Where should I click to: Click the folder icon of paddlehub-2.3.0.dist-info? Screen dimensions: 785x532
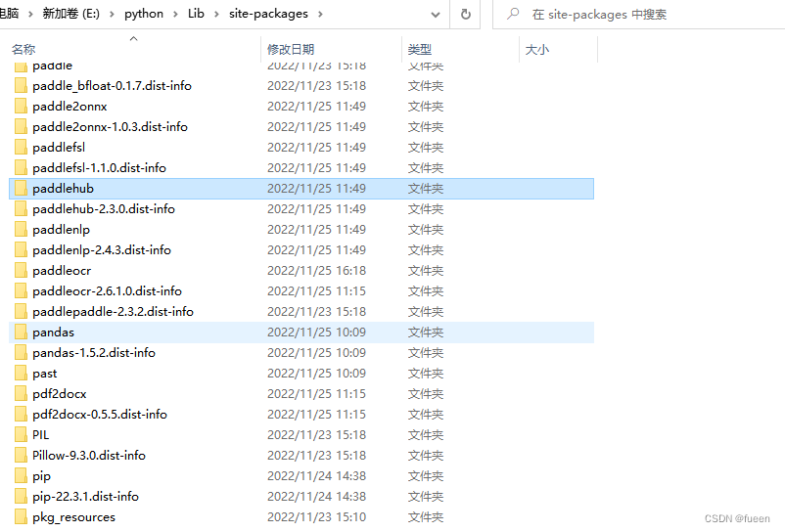click(21, 208)
